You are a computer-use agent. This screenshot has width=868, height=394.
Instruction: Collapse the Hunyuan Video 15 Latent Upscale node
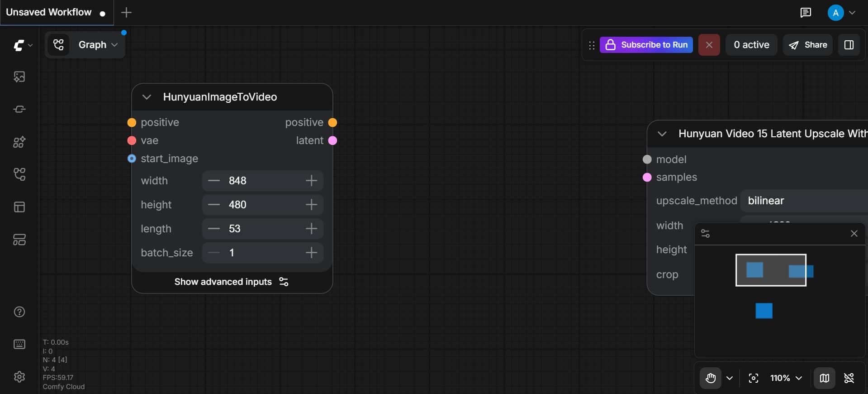tap(662, 134)
